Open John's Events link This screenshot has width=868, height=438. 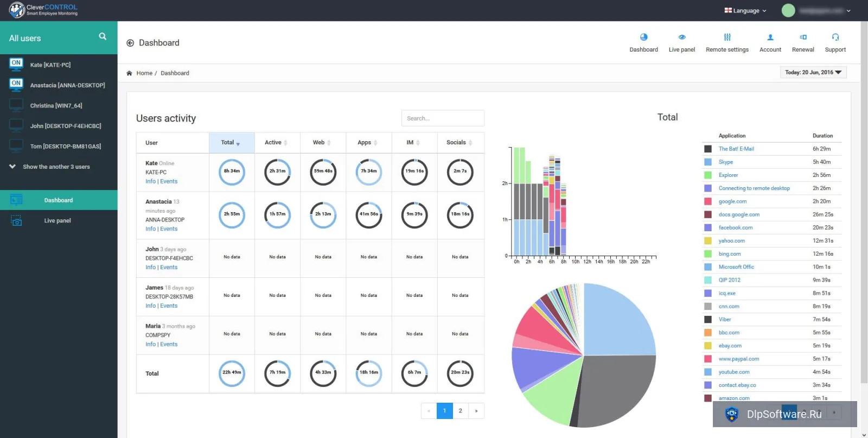click(x=169, y=268)
